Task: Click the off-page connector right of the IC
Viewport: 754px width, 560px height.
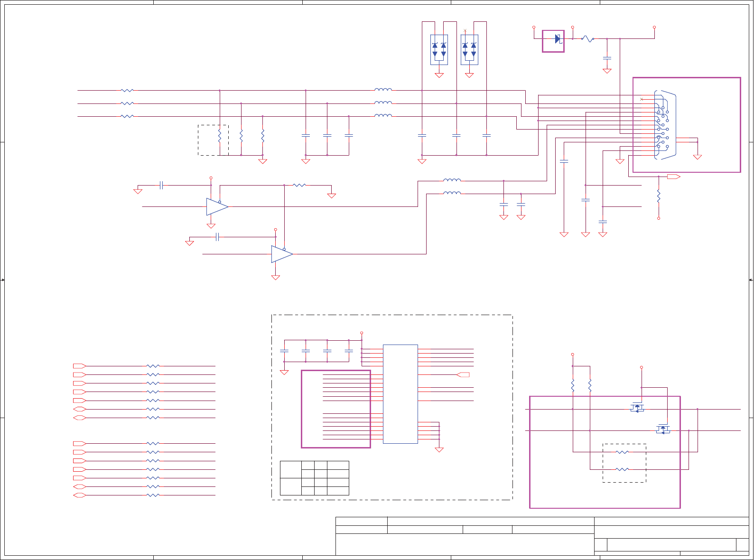Action: click(x=463, y=375)
